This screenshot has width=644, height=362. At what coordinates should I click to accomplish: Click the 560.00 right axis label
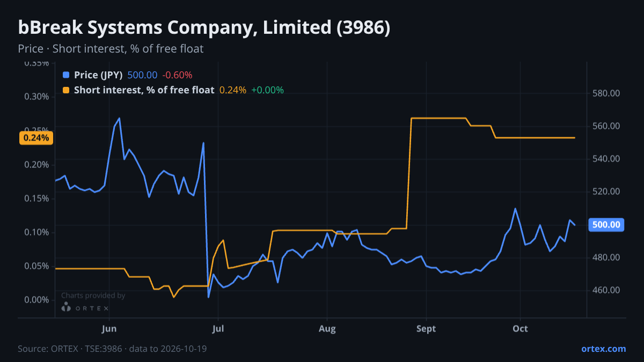coord(606,126)
